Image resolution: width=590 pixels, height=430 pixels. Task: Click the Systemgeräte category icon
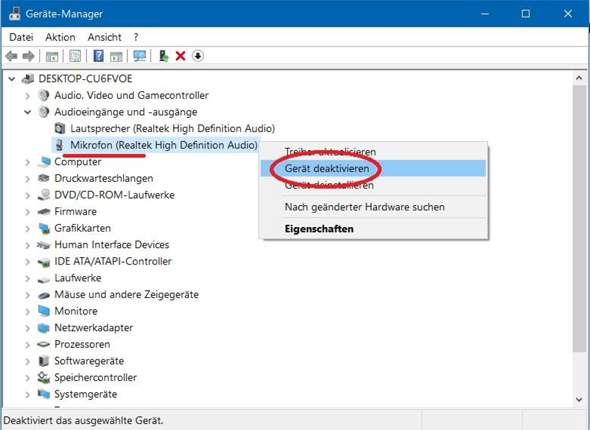[44, 394]
